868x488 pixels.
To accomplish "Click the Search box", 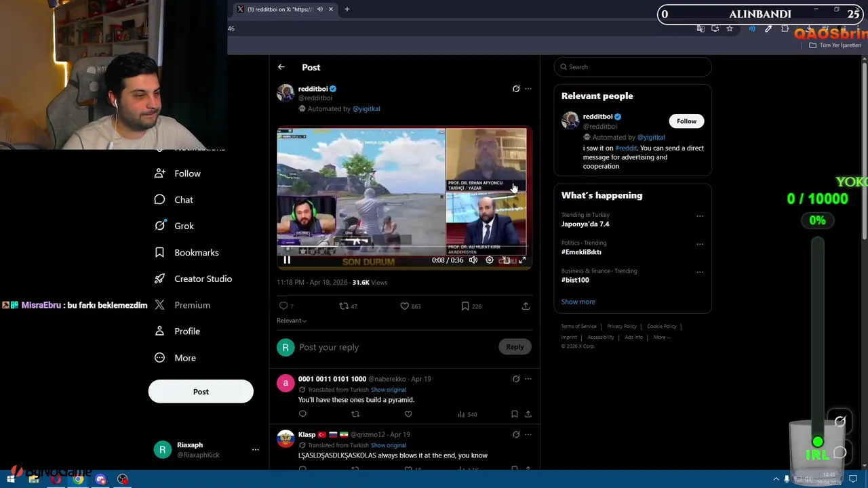I will (x=633, y=67).
